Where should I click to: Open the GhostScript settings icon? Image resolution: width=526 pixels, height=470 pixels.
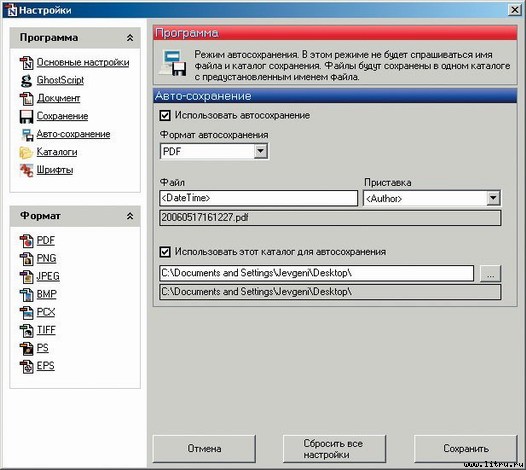pyautogui.click(x=26, y=81)
